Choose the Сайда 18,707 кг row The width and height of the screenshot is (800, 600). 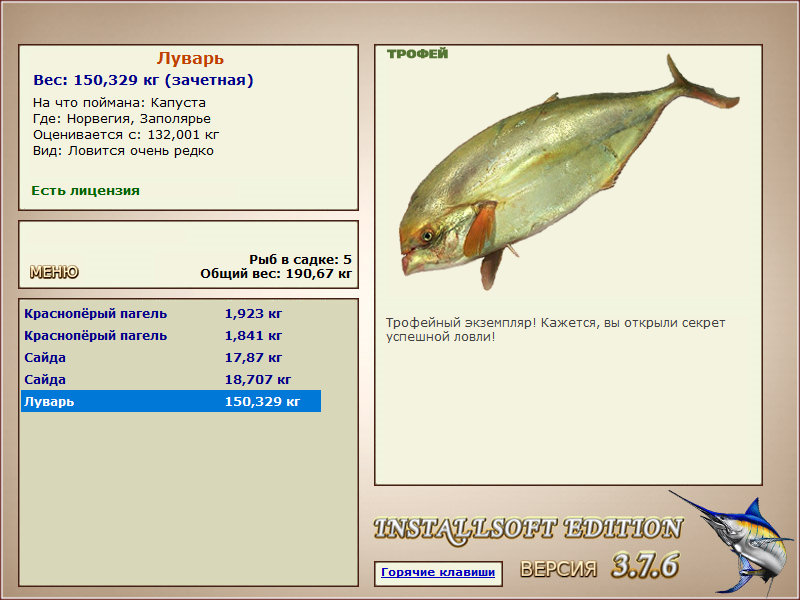coord(171,380)
